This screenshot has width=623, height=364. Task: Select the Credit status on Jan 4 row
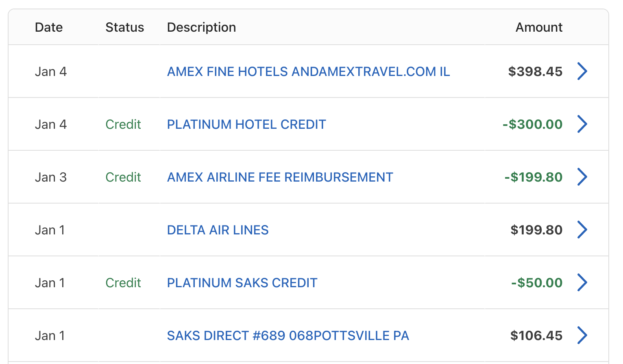pyautogui.click(x=123, y=124)
